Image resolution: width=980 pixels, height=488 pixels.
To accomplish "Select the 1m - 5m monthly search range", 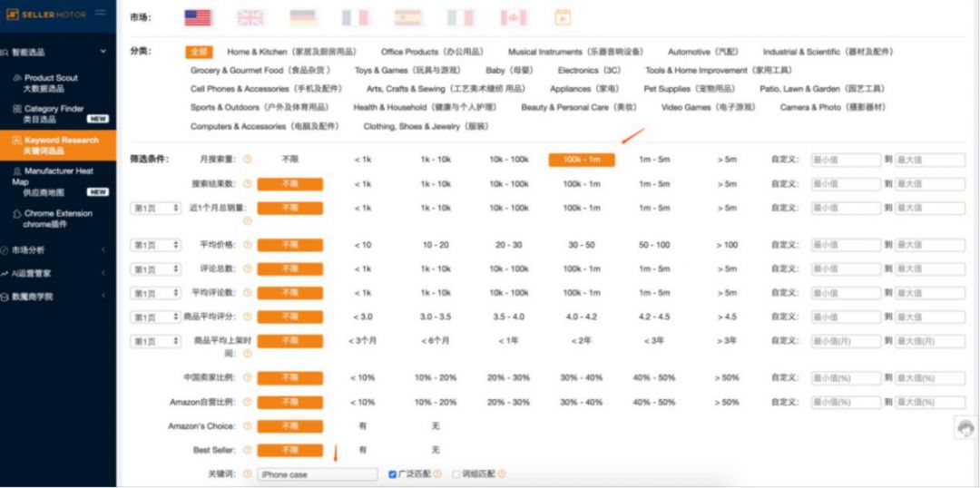I will (x=653, y=160).
